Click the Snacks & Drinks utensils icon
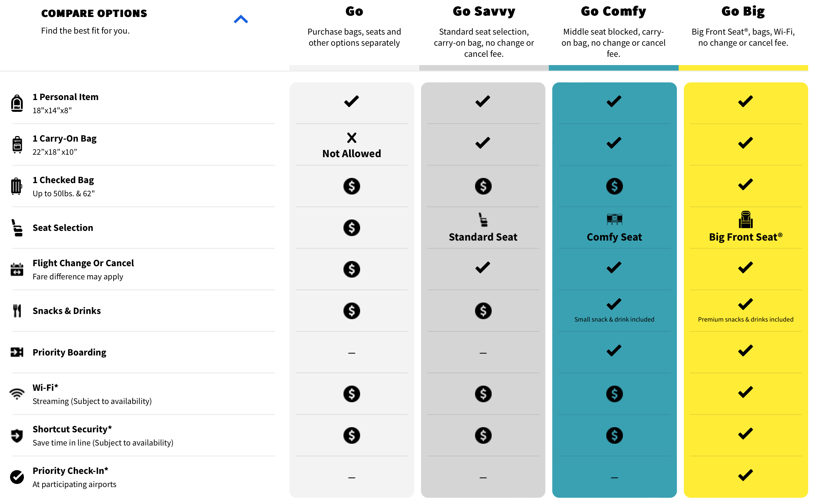The width and height of the screenshot is (813, 504). (17, 311)
